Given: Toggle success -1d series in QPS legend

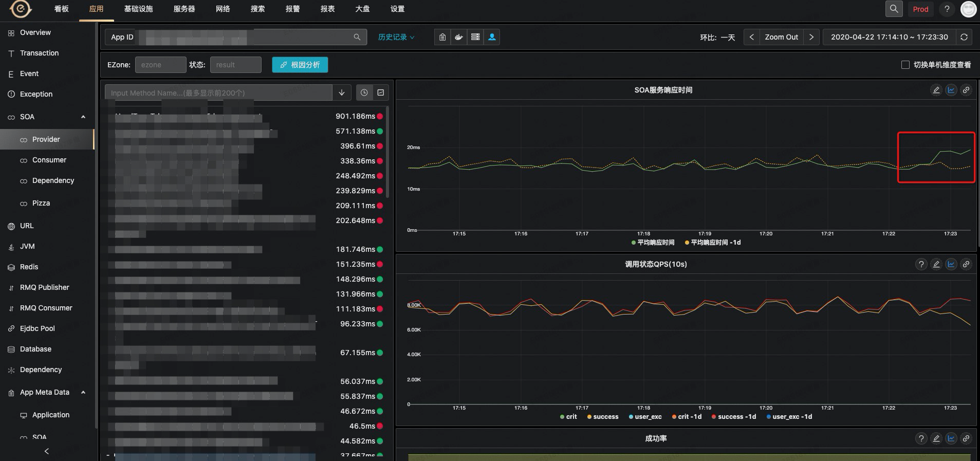Looking at the screenshot, I should point(734,417).
